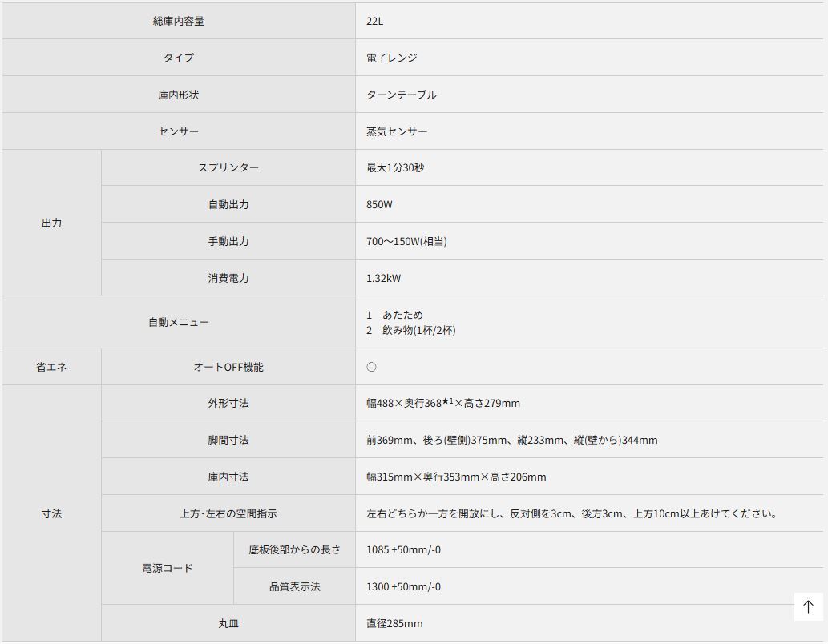Select the 2 飲み物(1杯/2杯) line
Viewport: 828px width, 644px height.
click(411, 330)
